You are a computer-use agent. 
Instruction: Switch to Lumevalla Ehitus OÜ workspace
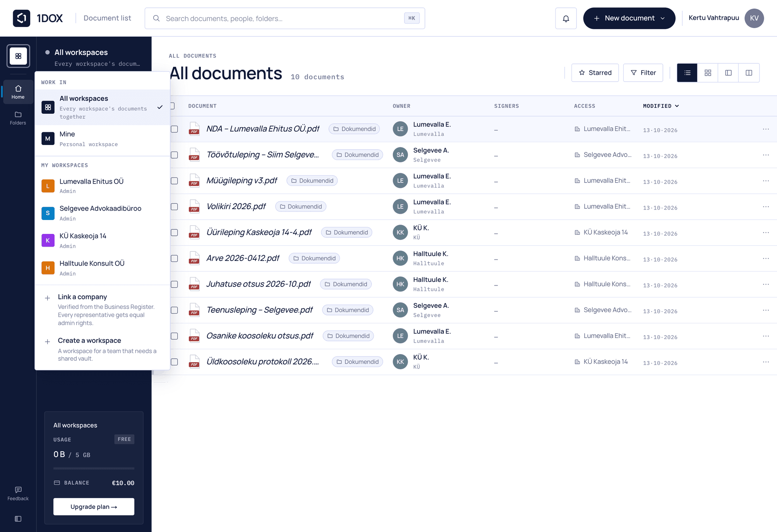(102, 186)
